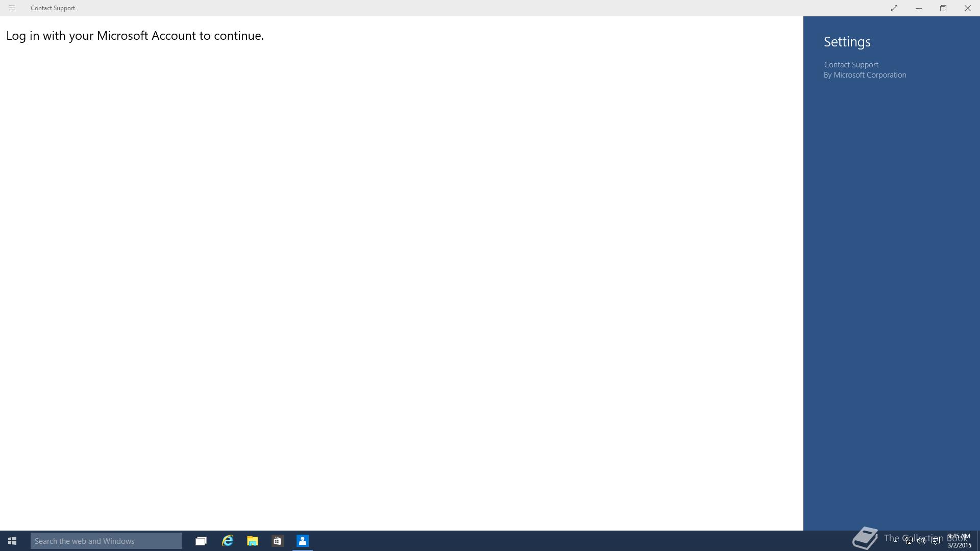Click the Settings heading in the blue pane

pos(847,42)
